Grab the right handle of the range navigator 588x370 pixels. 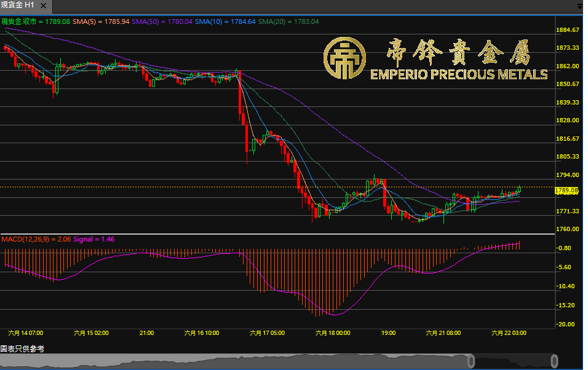click(x=554, y=361)
